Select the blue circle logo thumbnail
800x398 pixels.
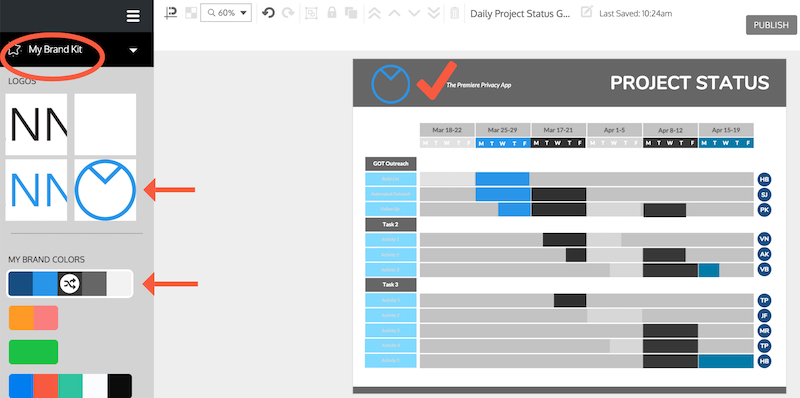click(x=105, y=190)
